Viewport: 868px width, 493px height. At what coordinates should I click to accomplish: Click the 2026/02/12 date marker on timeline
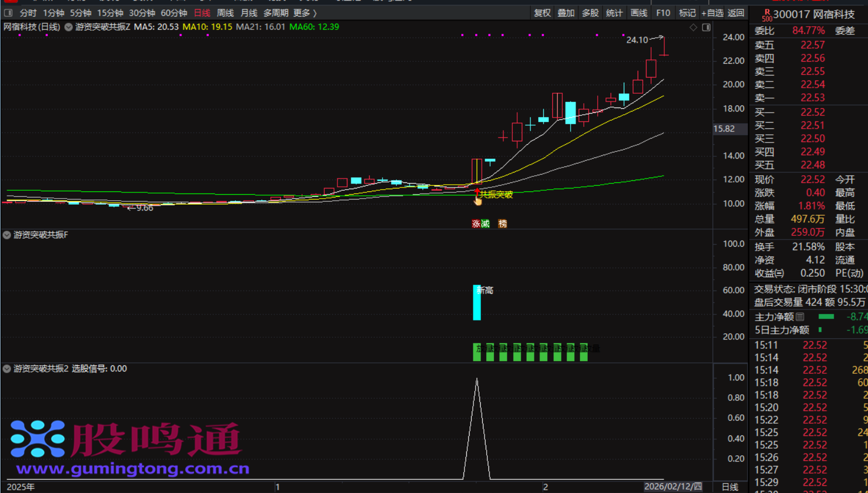coord(673,486)
